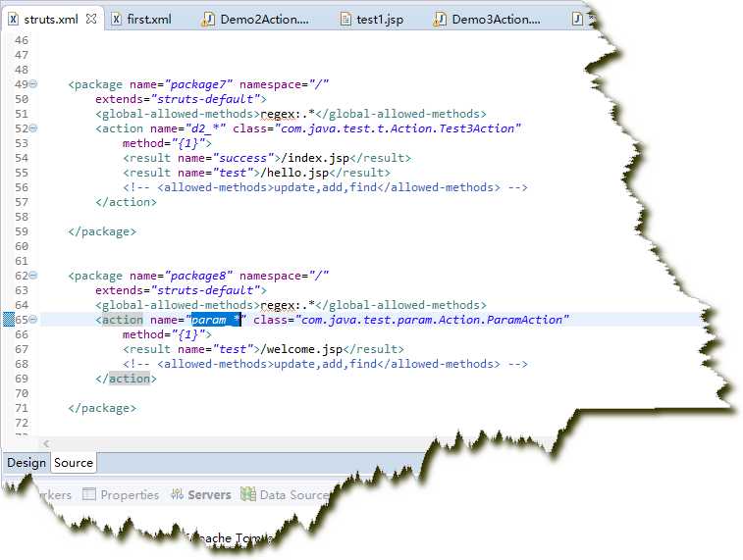Click "regex:.*" on line 51
This screenshot has width=743, height=560.
tap(288, 114)
